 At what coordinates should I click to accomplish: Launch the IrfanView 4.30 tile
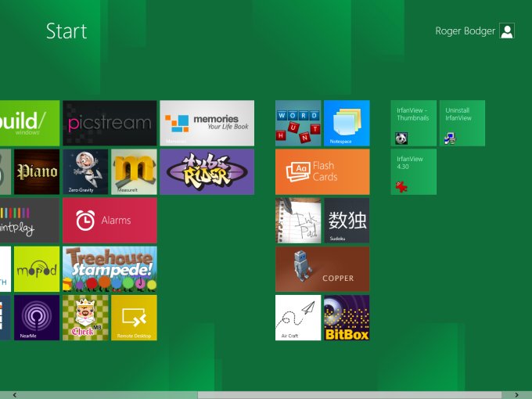(x=414, y=171)
